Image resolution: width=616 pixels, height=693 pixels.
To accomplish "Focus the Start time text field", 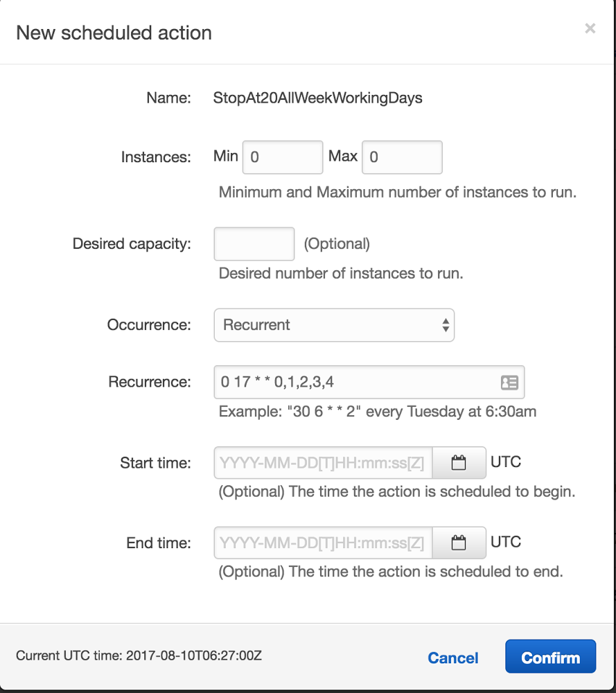I will pos(323,463).
